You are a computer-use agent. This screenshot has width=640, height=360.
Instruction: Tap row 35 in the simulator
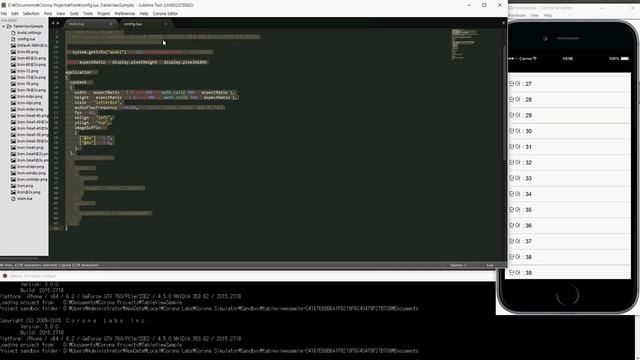coord(568,210)
